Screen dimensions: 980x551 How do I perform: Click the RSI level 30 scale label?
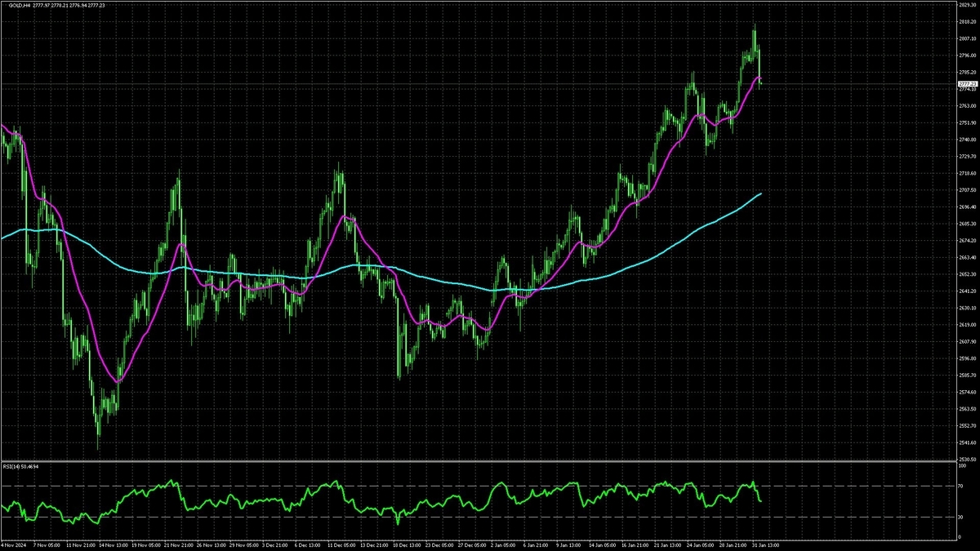(960, 517)
